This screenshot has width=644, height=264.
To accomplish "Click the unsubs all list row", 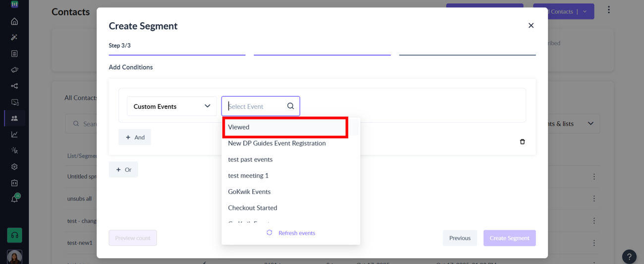I will click(79, 198).
